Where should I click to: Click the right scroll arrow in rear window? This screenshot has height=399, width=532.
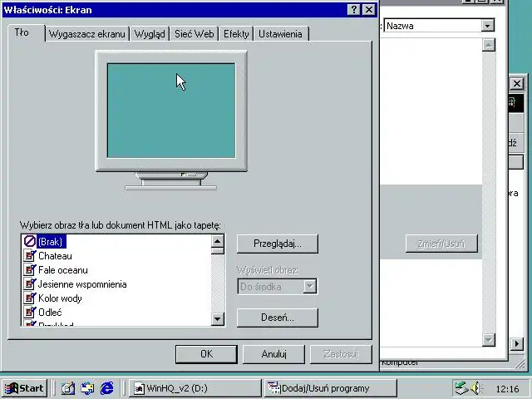pos(517,343)
